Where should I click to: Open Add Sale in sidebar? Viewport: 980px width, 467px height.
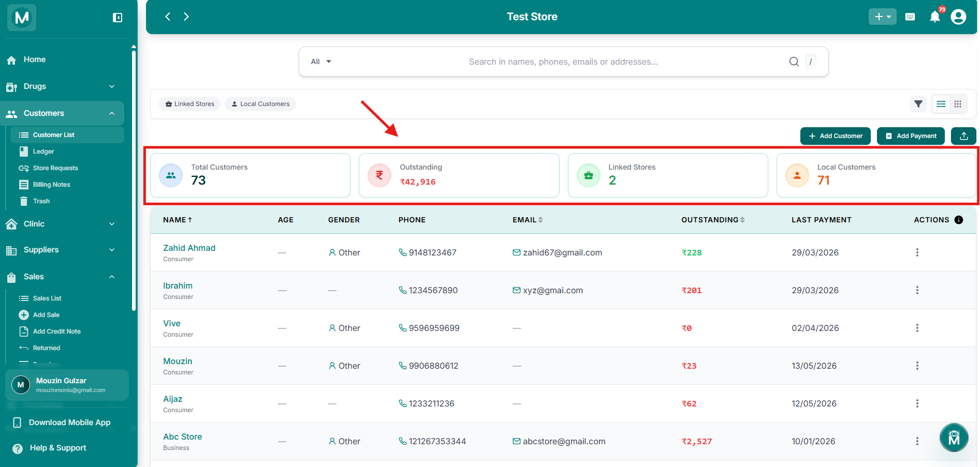[x=67, y=315]
